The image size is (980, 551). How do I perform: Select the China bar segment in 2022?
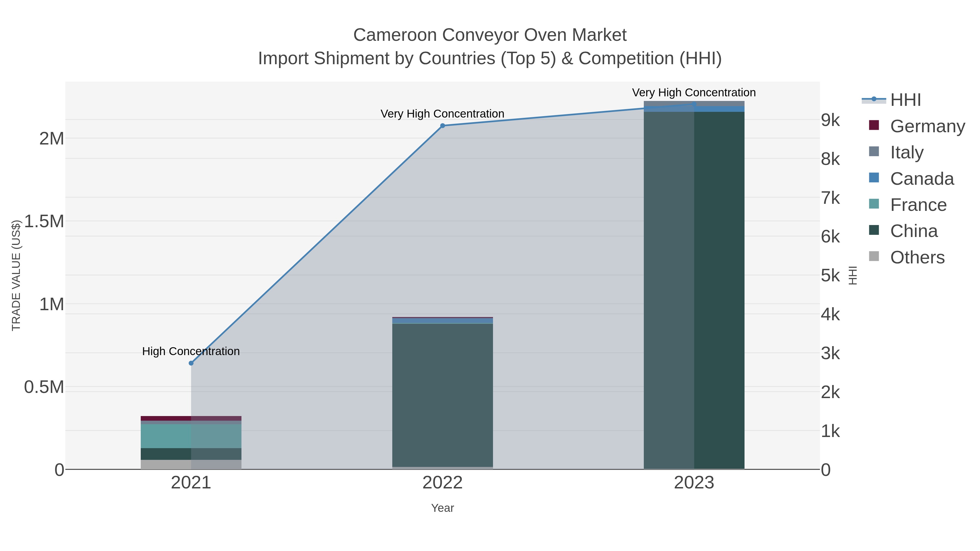point(442,395)
